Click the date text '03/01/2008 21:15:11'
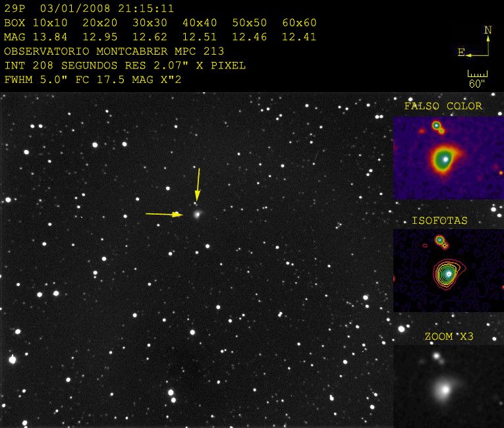Image resolution: width=504 pixels, height=428 pixels. [107, 9]
